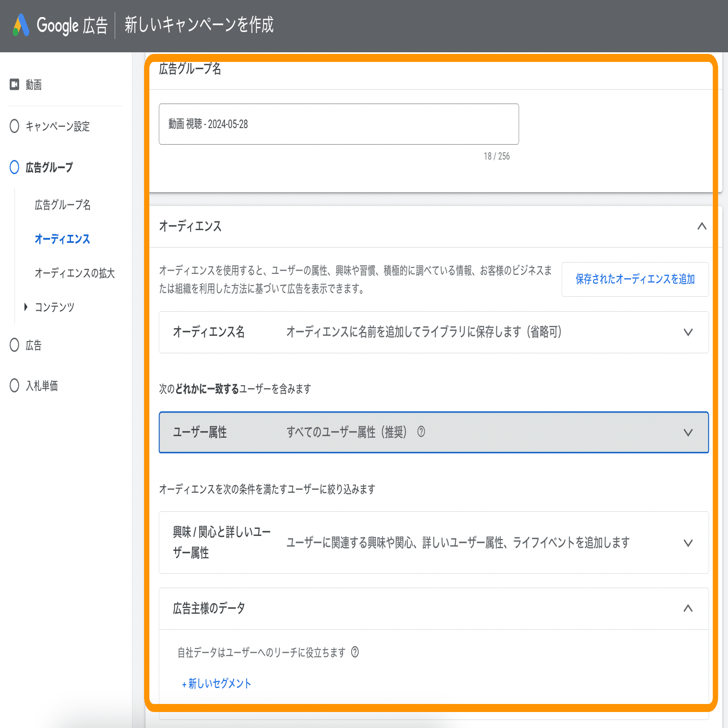Open 広告 step in the sidebar
The height and width of the screenshot is (728, 728).
34,345
